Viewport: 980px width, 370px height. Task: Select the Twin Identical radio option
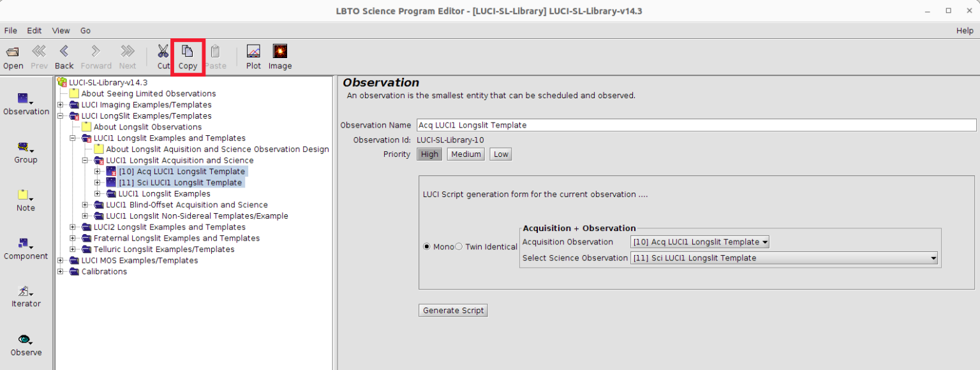click(x=459, y=247)
